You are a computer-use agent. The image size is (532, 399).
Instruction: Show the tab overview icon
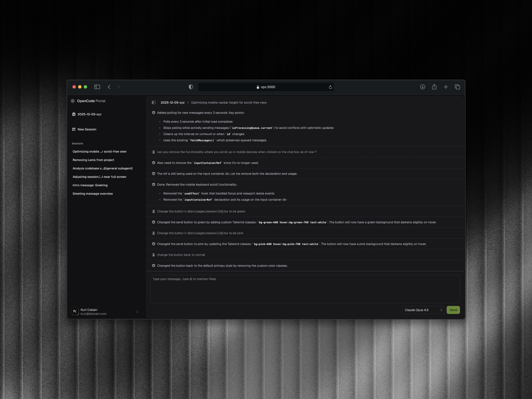pyautogui.click(x=457, y=87)
